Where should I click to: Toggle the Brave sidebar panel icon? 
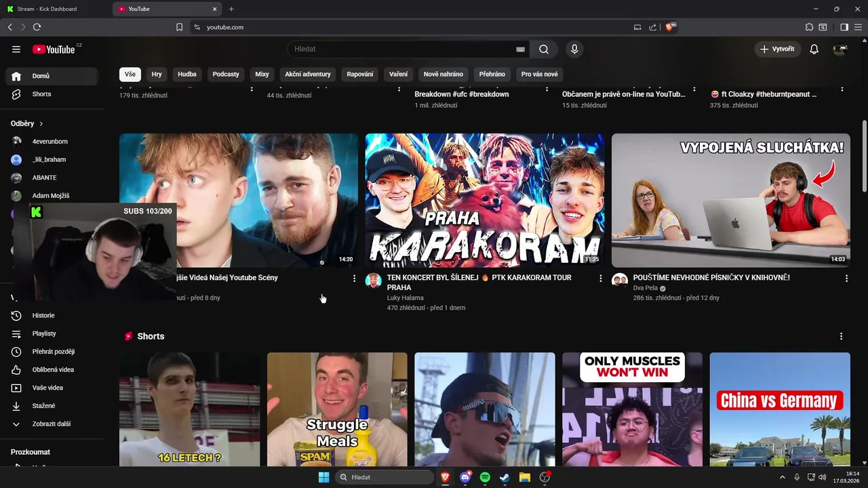[844, 27]
